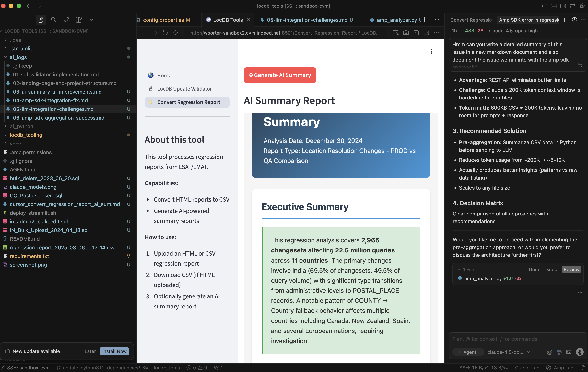Click Install Now update button

click(114, 351)
